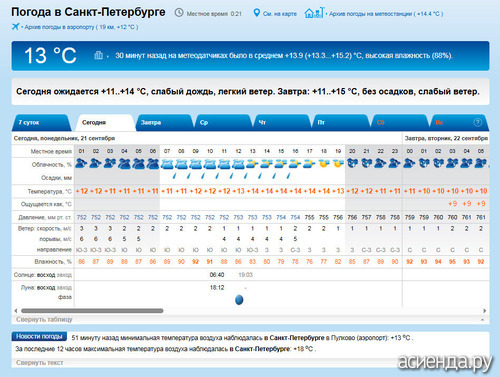
Task: Click the weather station house icon
Action: (x=314, y=13)
